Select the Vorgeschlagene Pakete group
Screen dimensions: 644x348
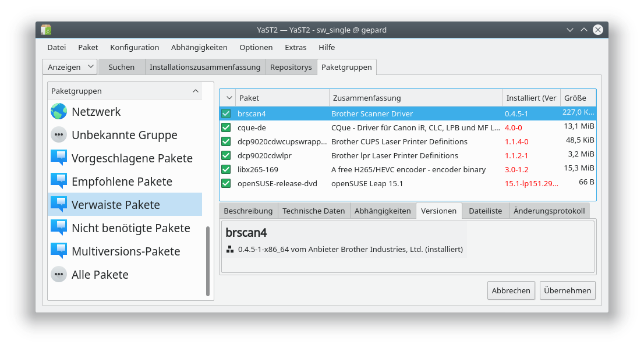[x=125, y=158]
